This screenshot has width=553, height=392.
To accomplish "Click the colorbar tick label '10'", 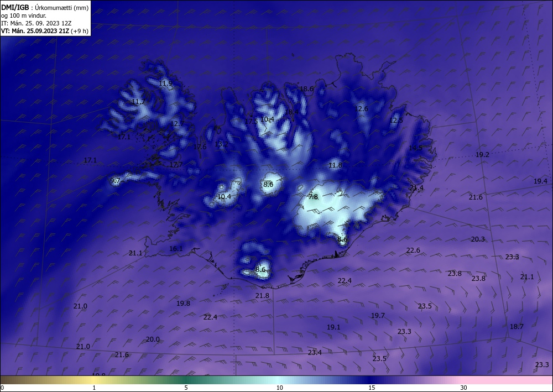I will [x=279, y=388].
